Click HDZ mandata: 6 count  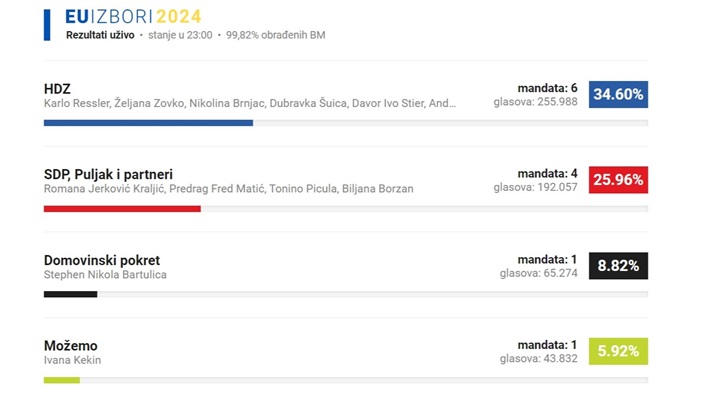tap(547, 87)
